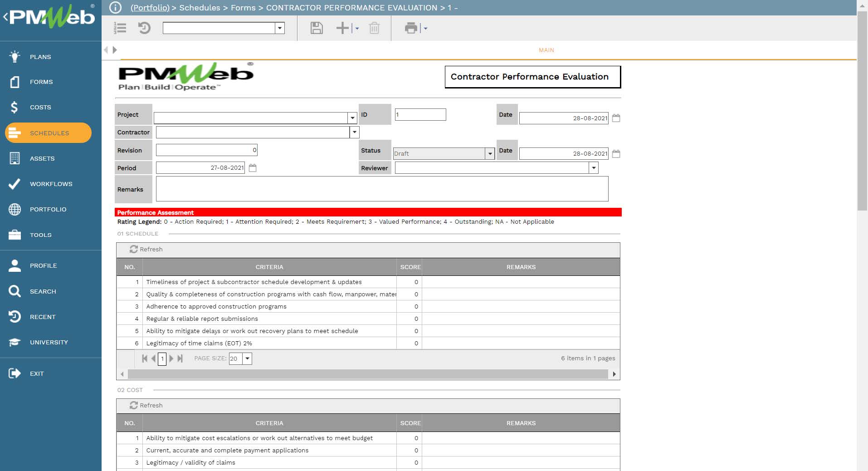This screenshot has width=868, height=471.
Task: Switch to the MAIN tab
Action: pyautogui.click(x=546, y=50)
